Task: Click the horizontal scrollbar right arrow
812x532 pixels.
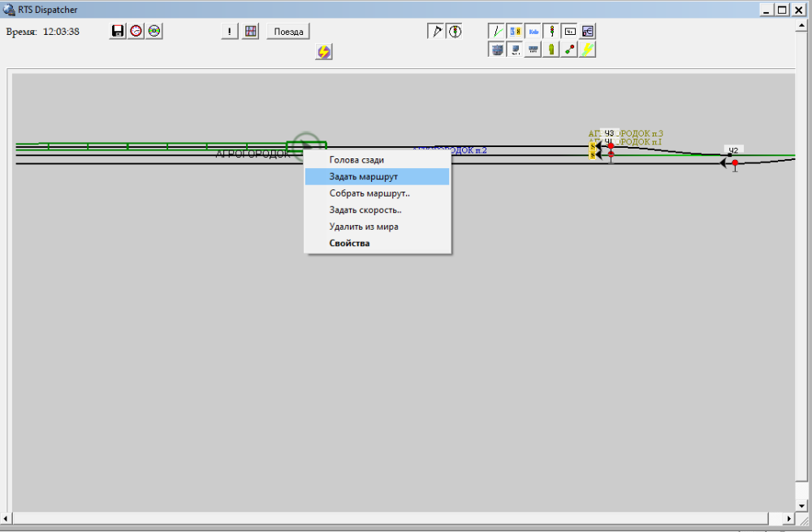Action: 788,518
